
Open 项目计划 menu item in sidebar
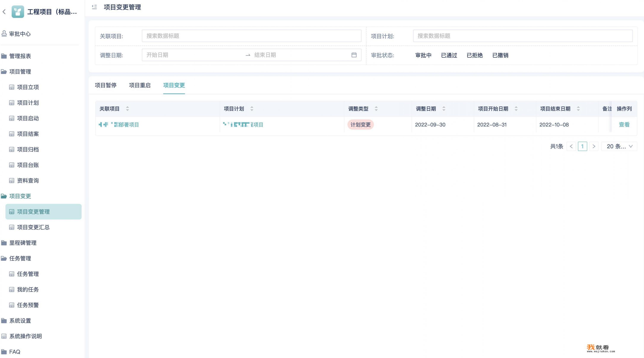click(24, 103)
